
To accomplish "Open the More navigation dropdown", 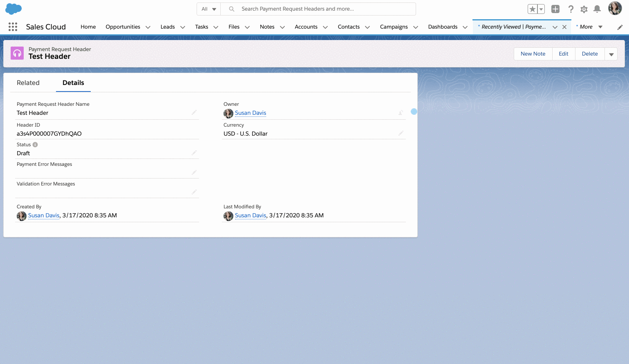I will point(590,27).
